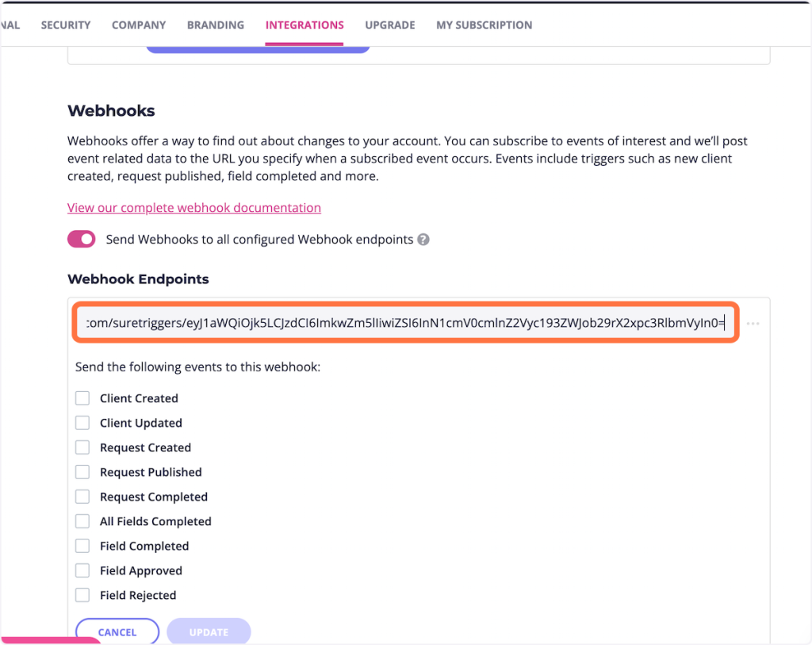Open the webhook endpoint three-dot menu
Image resolution: width=812 pixels, height=645 pixels.
(x=753, y=324)
